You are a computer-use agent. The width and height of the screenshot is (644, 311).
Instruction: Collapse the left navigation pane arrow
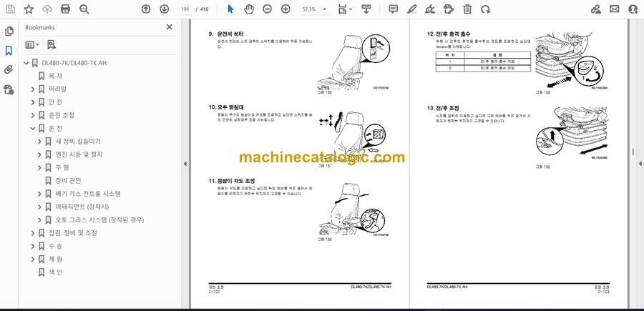tap(185, 164)
